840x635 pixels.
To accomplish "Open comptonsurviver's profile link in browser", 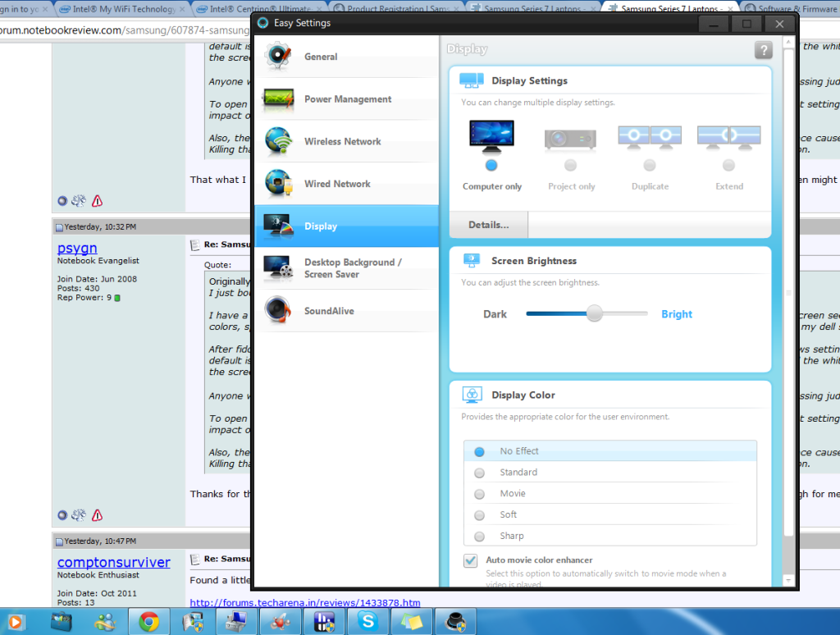I will 113,562.
